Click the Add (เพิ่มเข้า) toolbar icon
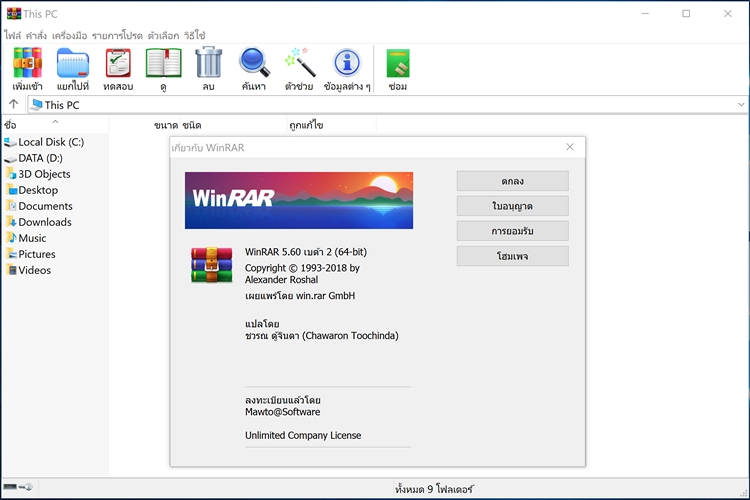Viewport: 750px width, 500px height. [x=27, y=63]
